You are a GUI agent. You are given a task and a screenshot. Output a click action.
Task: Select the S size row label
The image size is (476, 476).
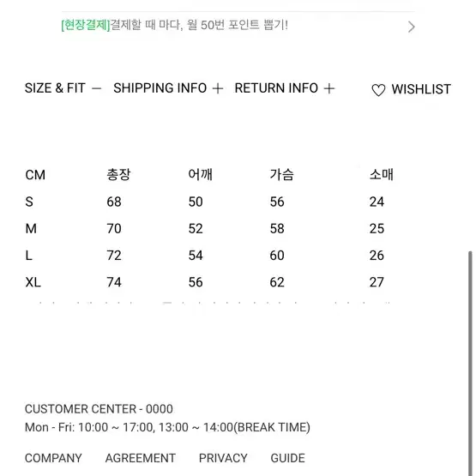point(29,202)
